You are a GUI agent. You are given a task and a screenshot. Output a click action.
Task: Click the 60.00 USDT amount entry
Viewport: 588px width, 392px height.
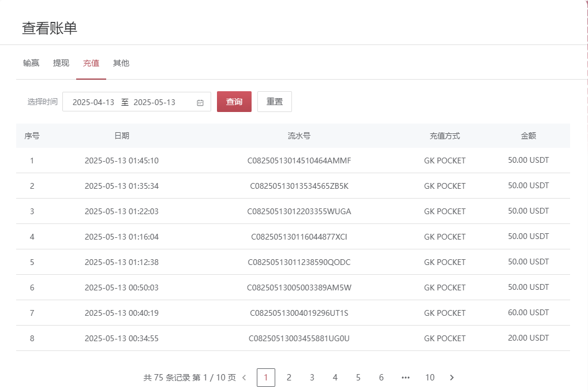(x=528, y=312)
